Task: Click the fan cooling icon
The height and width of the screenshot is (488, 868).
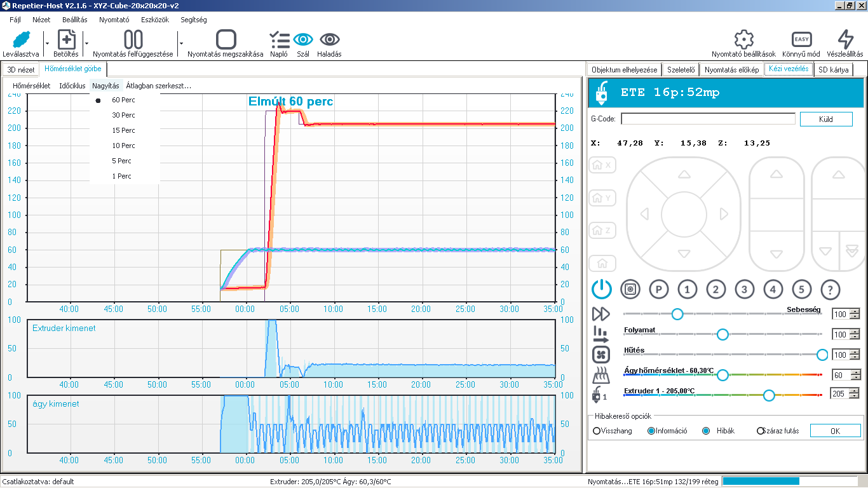Action: pos(600,355)
